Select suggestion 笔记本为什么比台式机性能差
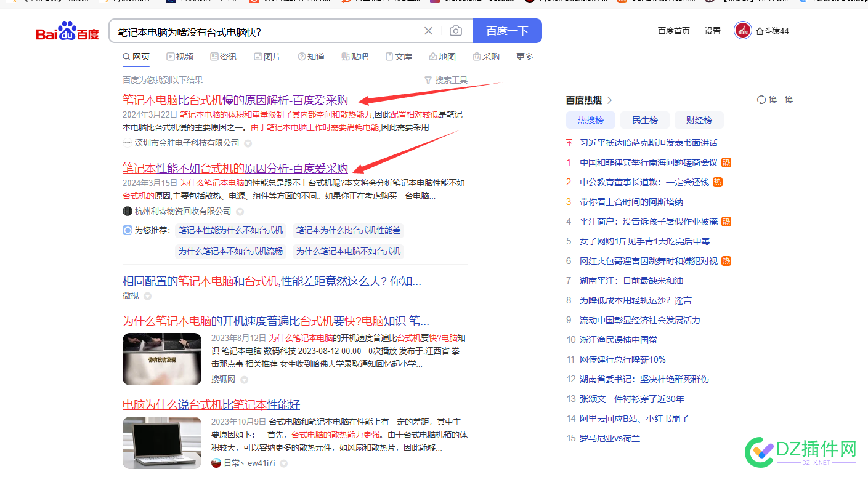Screen dimensions: 868x477 [349, 231]
